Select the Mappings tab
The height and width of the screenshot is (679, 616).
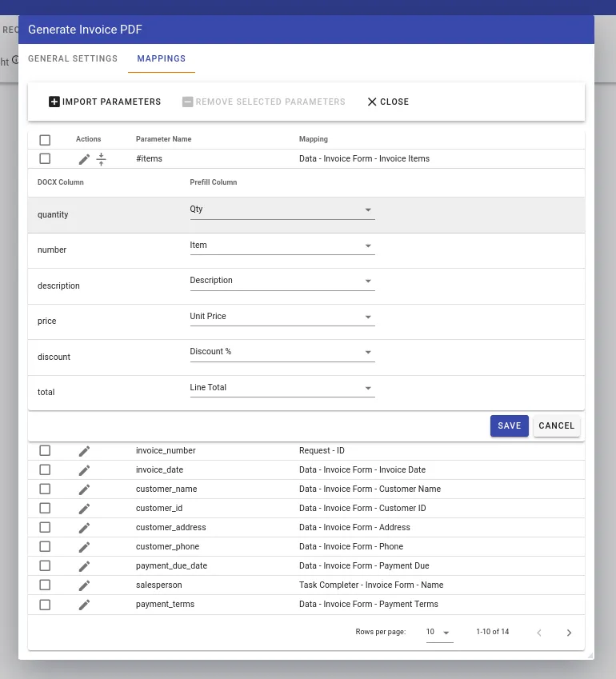tap(161, 59)
